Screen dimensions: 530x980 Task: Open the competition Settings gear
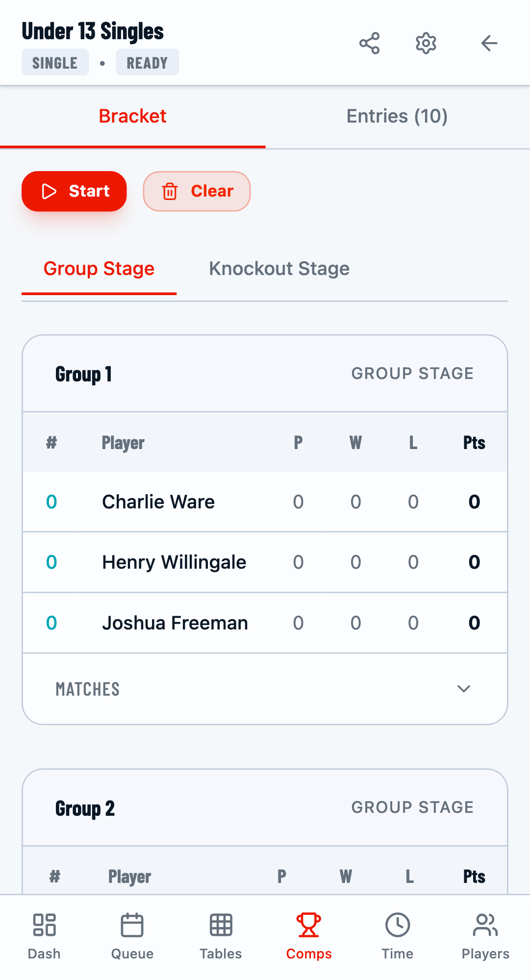425,43
